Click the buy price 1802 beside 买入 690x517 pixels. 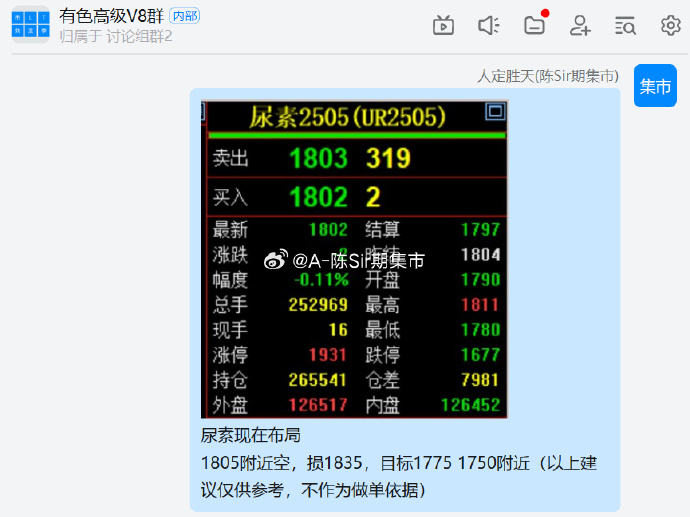319,197
